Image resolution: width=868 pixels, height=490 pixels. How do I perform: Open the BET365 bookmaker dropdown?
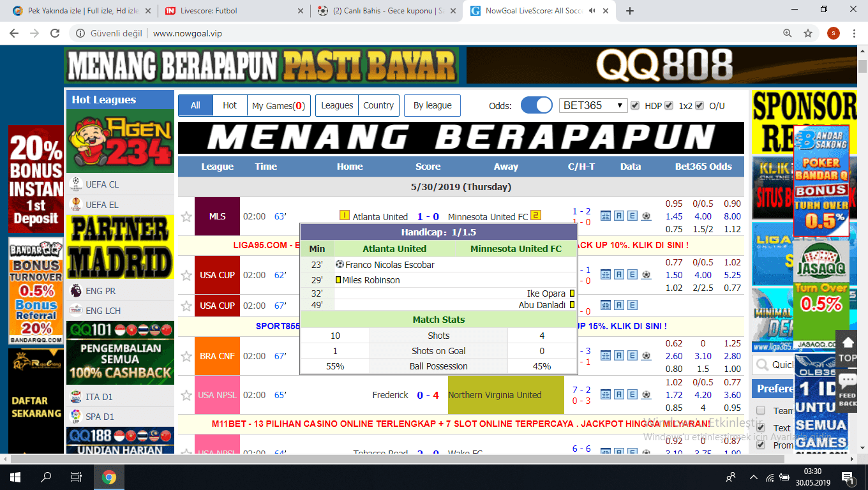(x=594, y=105)
